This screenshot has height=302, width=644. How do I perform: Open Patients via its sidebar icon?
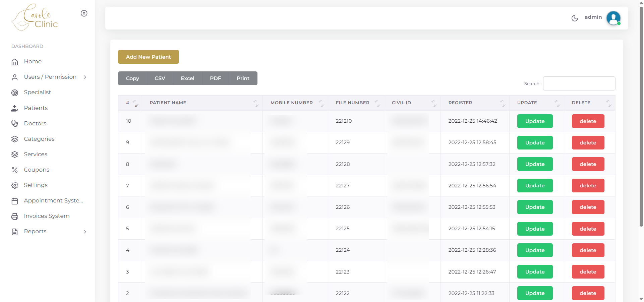click(15, 108)
